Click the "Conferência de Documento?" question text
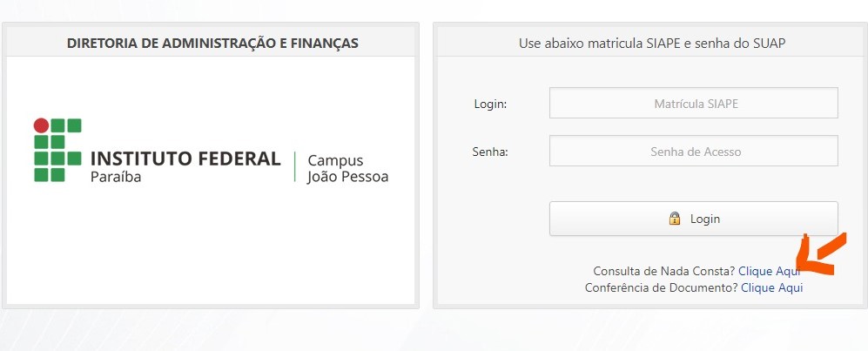 [661, 287]
